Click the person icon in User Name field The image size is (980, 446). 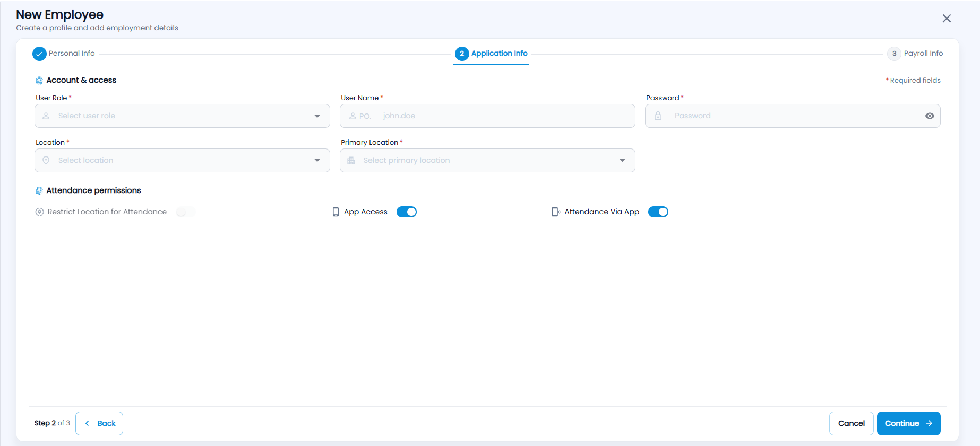353,116
